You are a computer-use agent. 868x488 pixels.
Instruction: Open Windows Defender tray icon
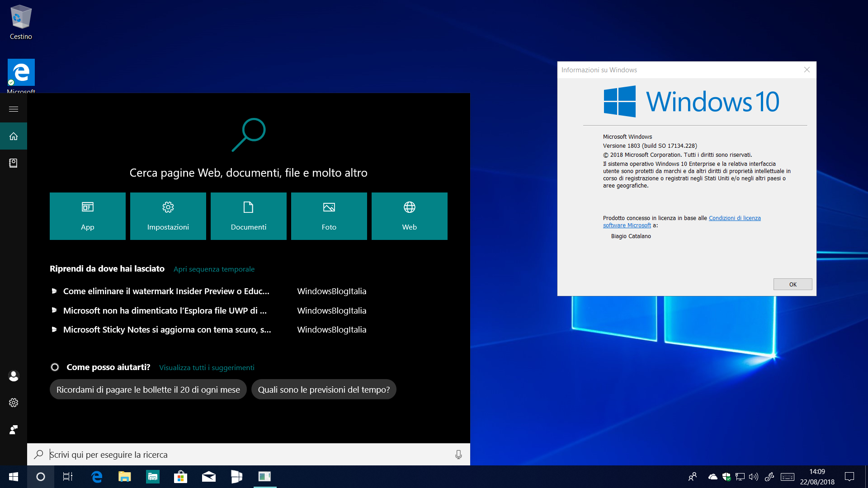pyautogui.click(x=726, y=477)
